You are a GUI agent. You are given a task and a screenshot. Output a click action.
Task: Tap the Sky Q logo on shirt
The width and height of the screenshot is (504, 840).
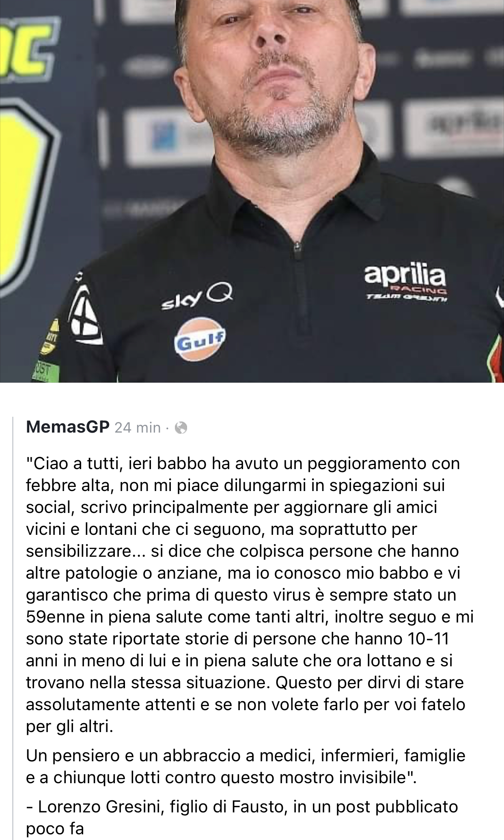(x=197, y=299)
